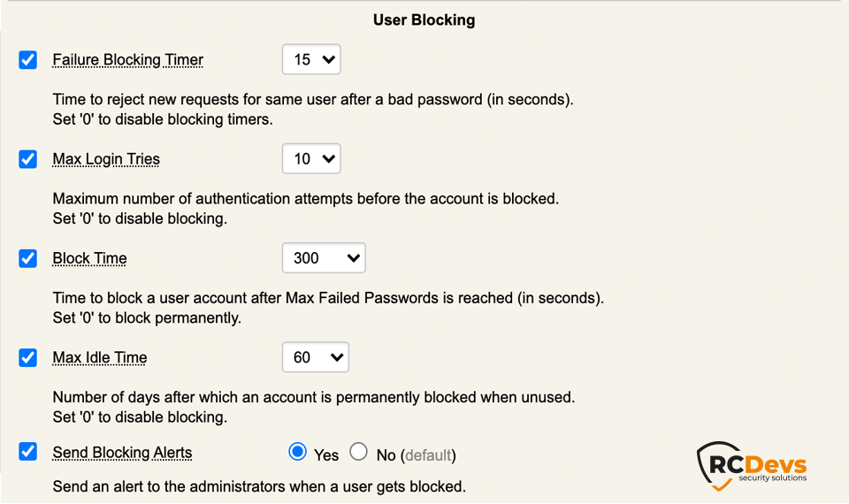This screenshot has height=504, width=849.
Task: Toggle the Max Login Tries checkbox
Action: [28, 159]
